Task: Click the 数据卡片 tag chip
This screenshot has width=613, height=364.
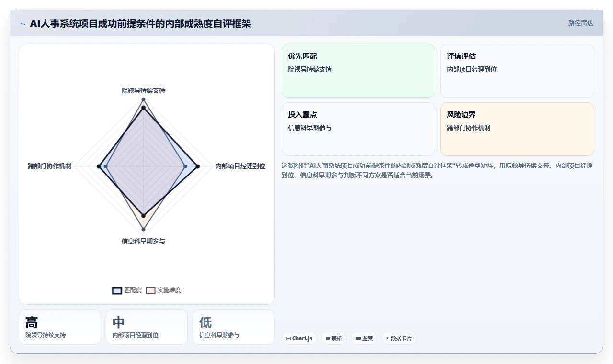Action: pyautogui.click(x=399, y=338)
